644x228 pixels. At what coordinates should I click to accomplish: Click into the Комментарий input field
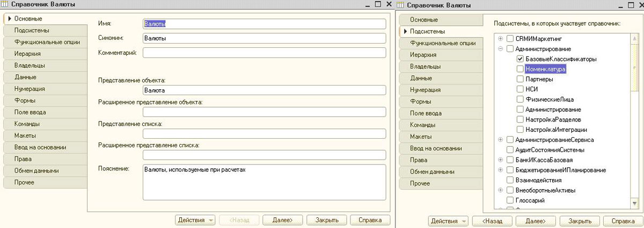click(264, 53)
